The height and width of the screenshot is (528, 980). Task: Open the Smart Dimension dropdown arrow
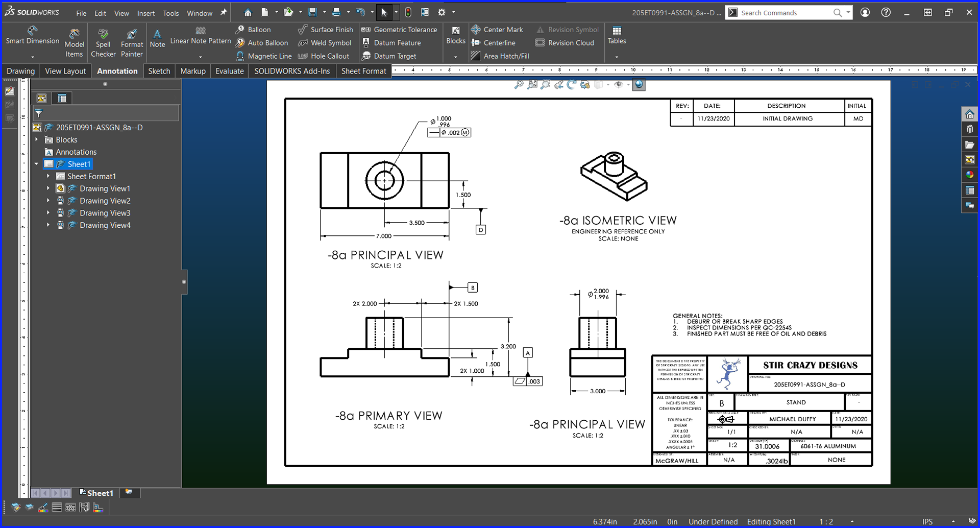[x=32, y=57]
